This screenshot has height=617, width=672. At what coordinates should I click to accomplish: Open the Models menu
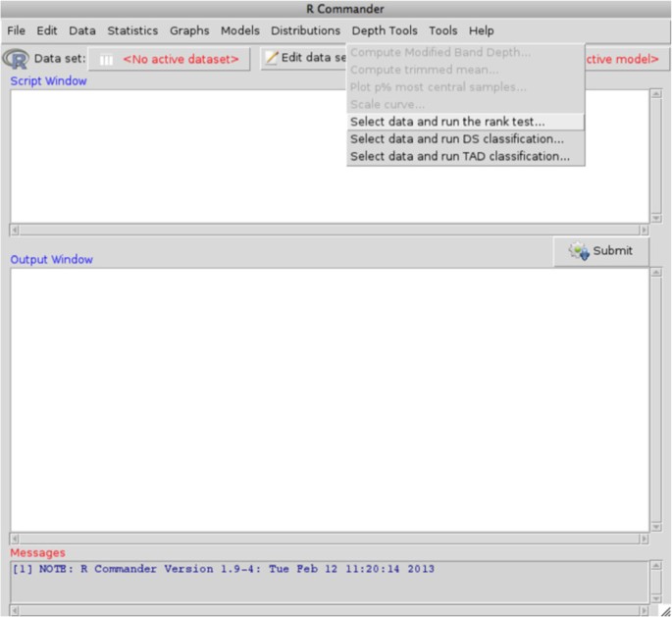pos(240,30)
